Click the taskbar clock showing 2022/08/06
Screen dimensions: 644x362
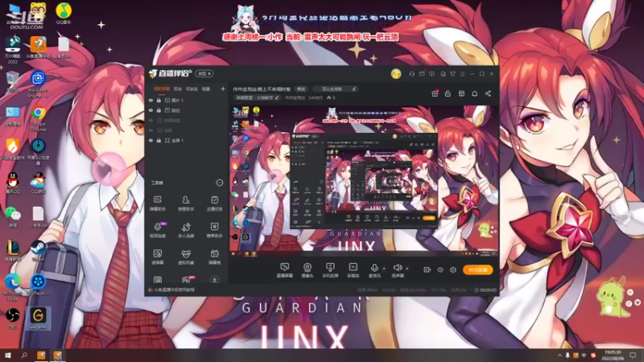point(613,356)
